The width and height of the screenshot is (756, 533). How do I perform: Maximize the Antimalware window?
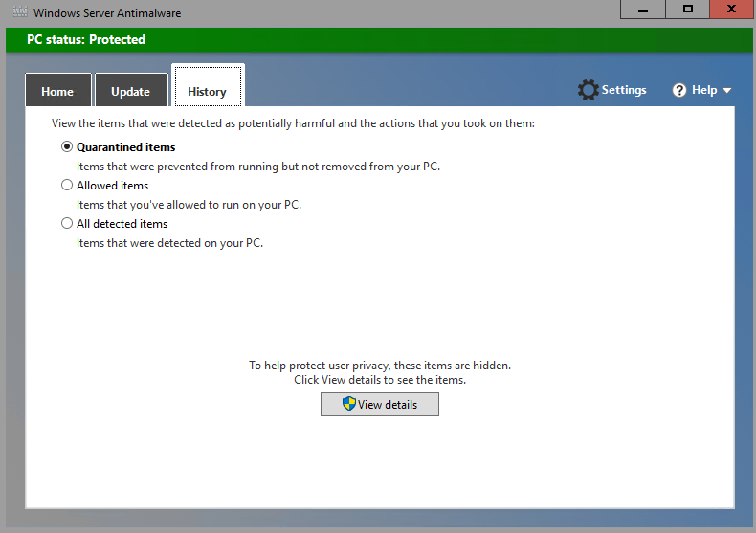coord(687,10)
